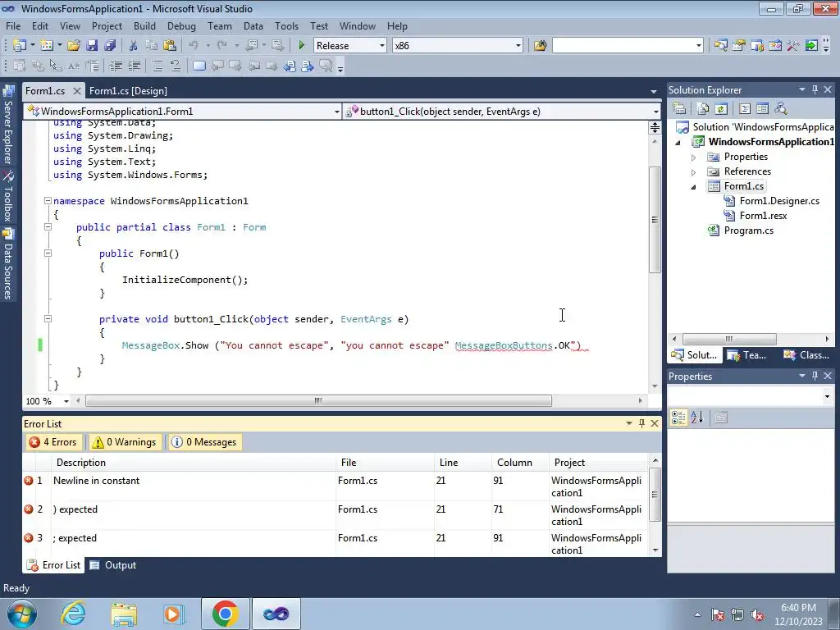This screenshot has width=840, height=630.
Task: Click the Open File folder icon
Action: (x=73, y=46)
